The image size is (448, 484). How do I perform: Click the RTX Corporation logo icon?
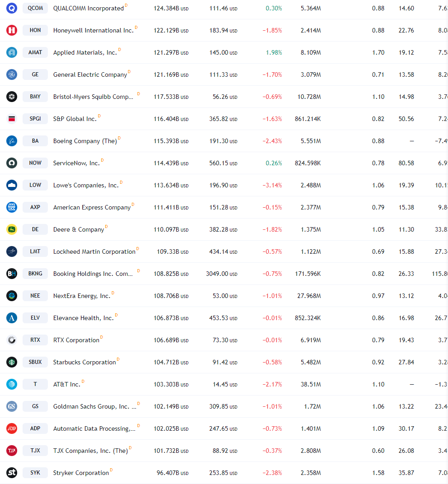[x=12, y=340]
